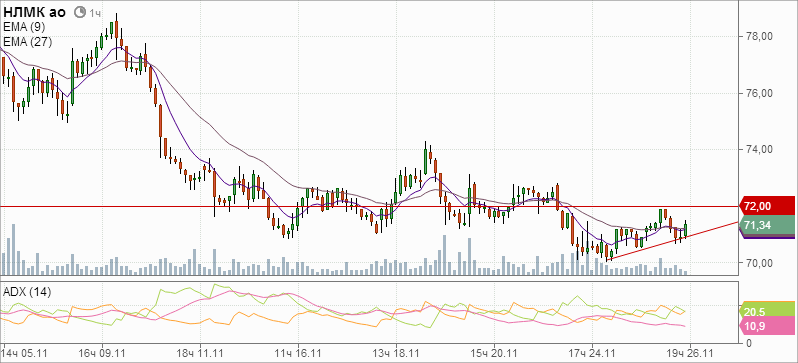Click the 70,00 price axis label

[759, 263]
